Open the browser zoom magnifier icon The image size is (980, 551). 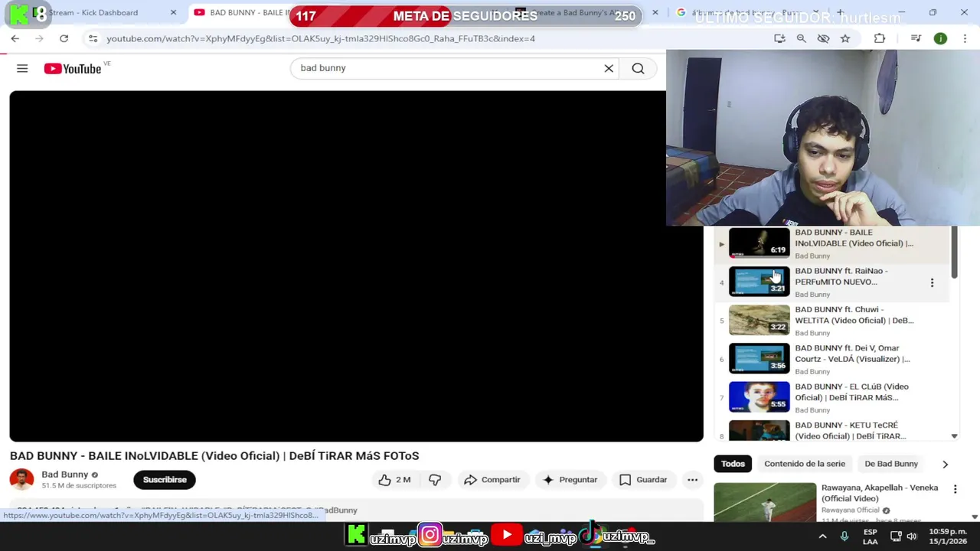click(801, 38)
